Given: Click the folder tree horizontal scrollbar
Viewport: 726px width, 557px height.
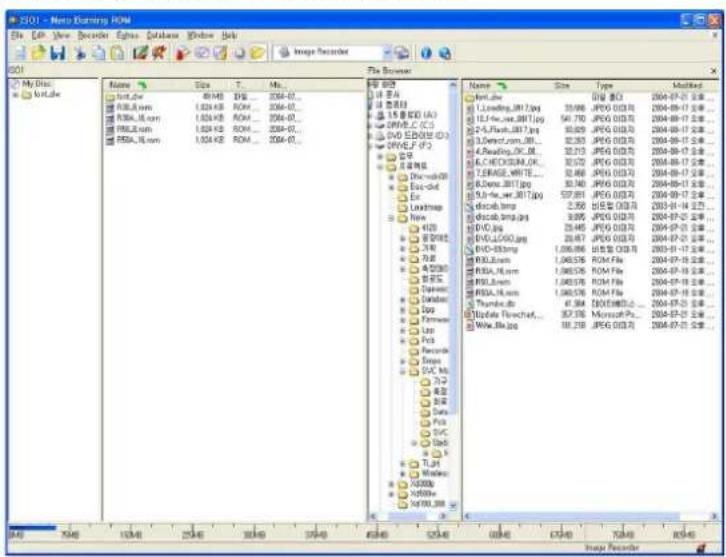Looking at the screenshot, I should point(409,516).
